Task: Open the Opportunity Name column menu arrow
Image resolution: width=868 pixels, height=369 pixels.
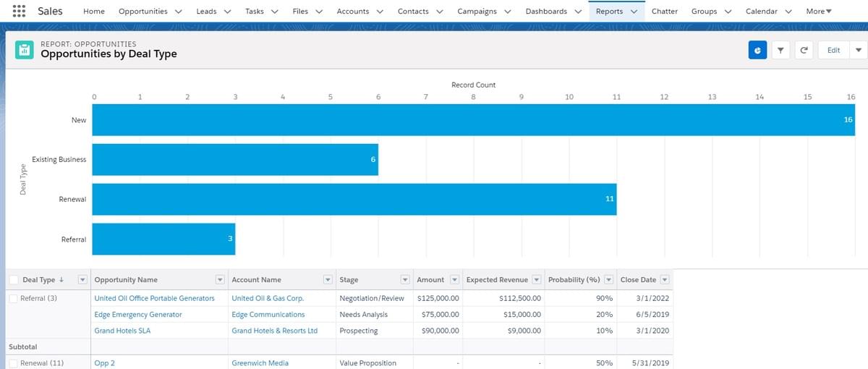Action: pos(220,280)
